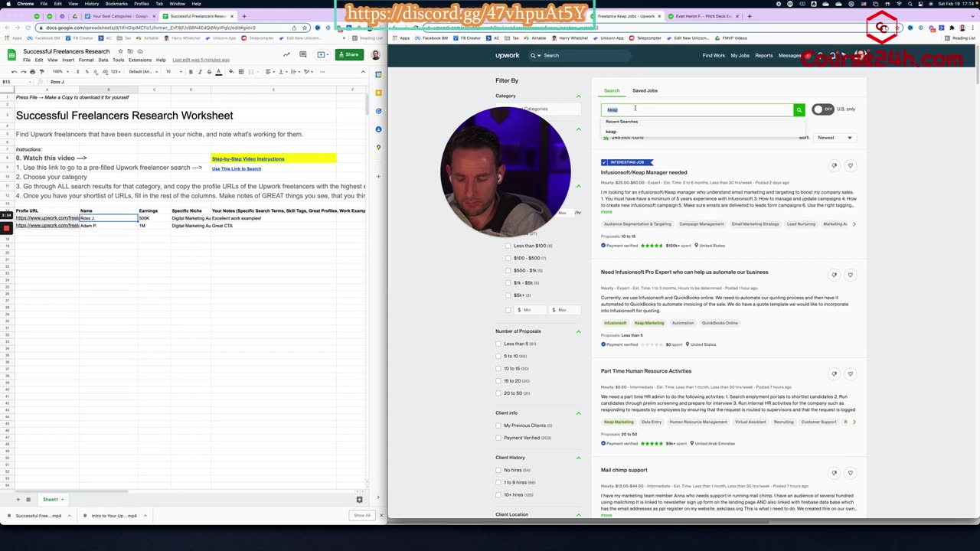Open the Format menu in Sheets
Image resolution: width=980 pixels, height=551 pixels.
point(86,60)
